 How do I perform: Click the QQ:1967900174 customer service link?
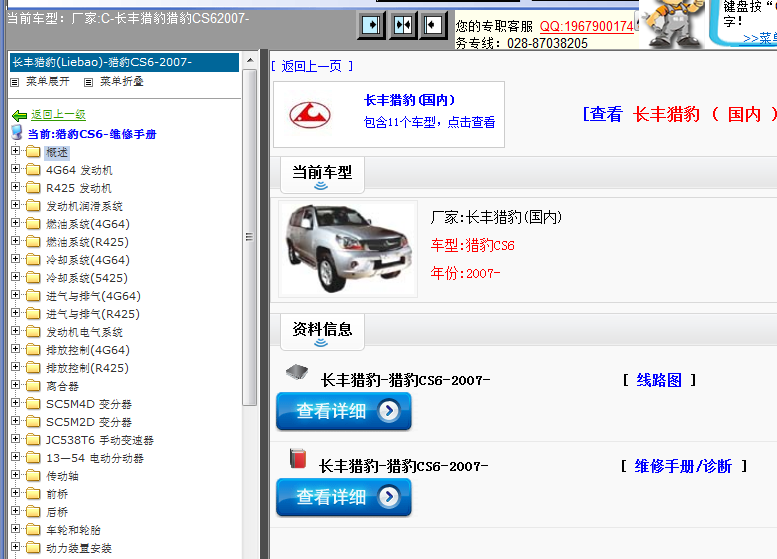[587, 26]
